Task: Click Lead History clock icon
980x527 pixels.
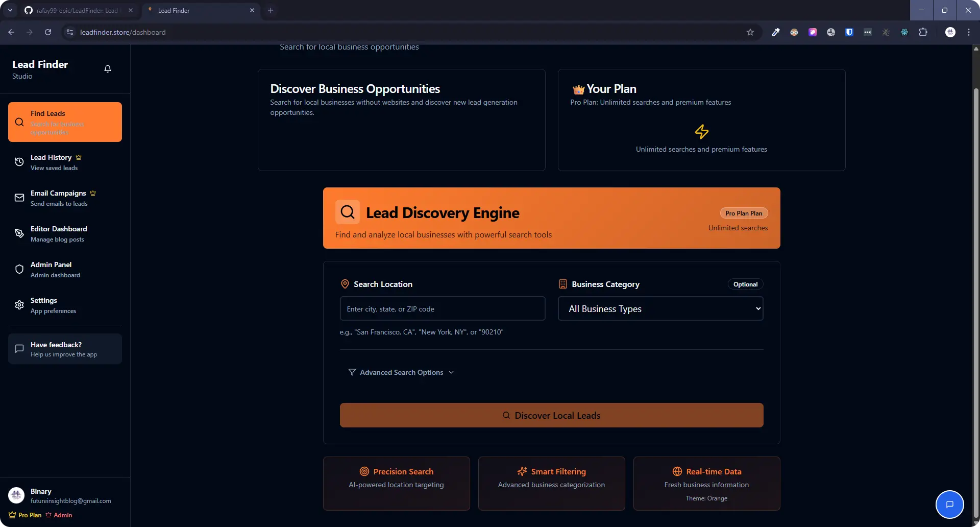Action: click(19, 162)
